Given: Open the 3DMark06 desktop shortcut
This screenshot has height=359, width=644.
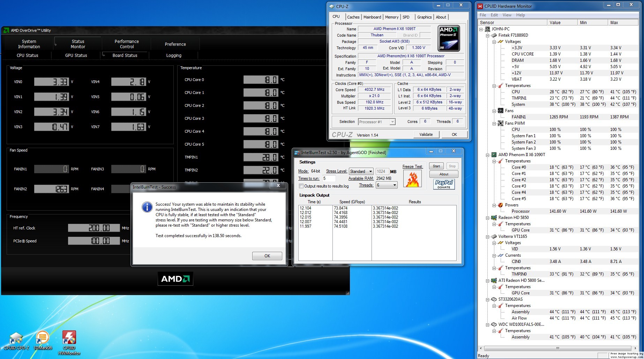Looking at the screenshot, I should [43, 341].
